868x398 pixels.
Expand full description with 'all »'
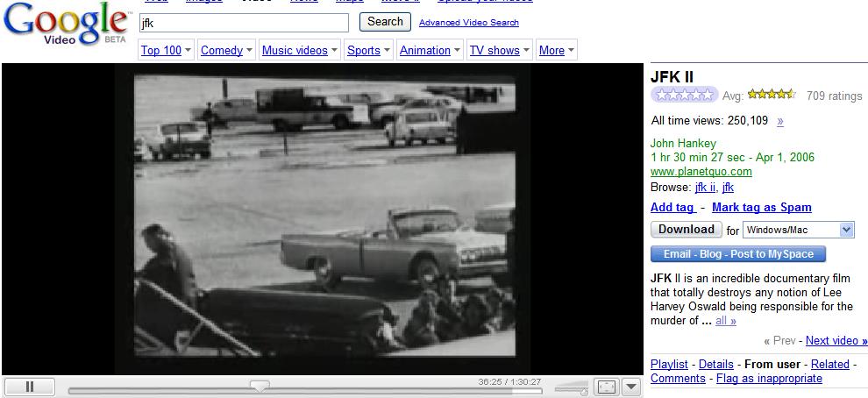point(726,321)
